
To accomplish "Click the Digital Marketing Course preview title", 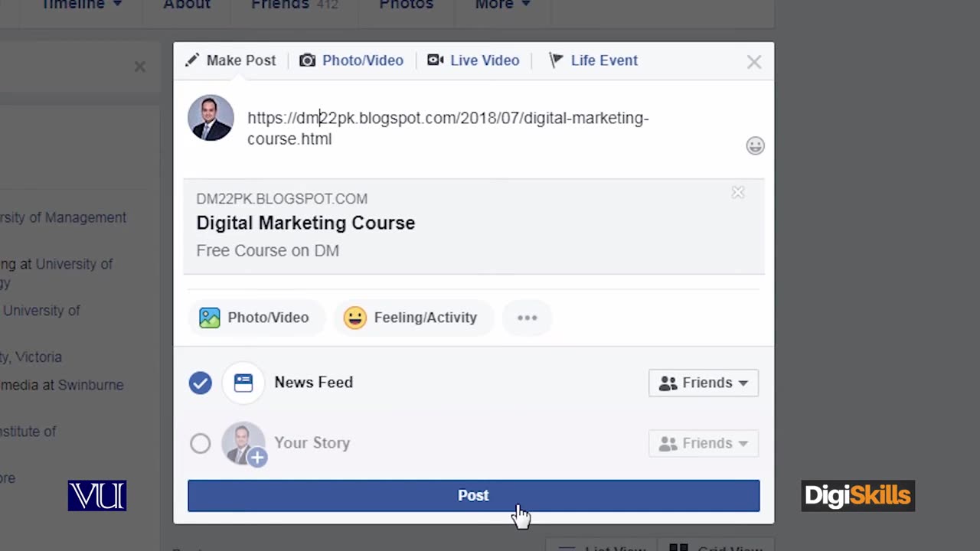I will tap(305, 223).
